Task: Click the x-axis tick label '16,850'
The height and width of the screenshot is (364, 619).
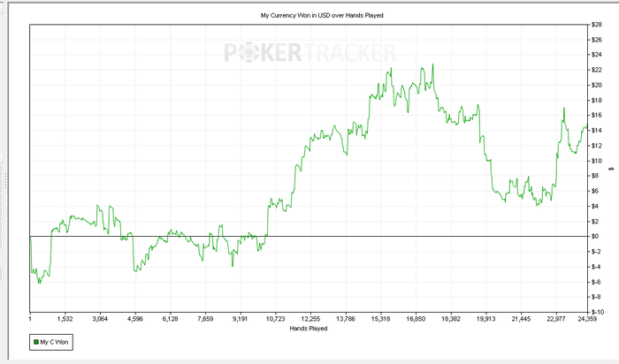Action: point(416,319)
